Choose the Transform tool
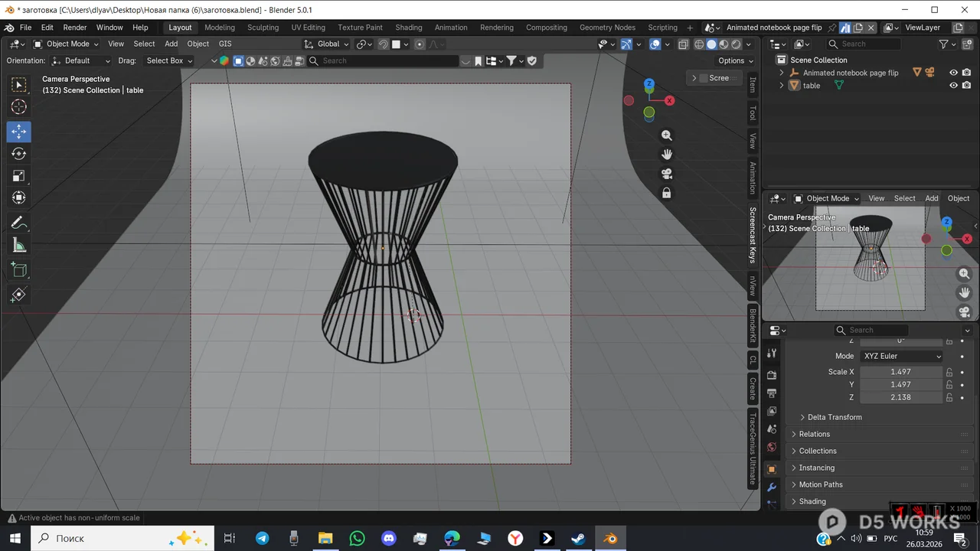 click(19, 198)
